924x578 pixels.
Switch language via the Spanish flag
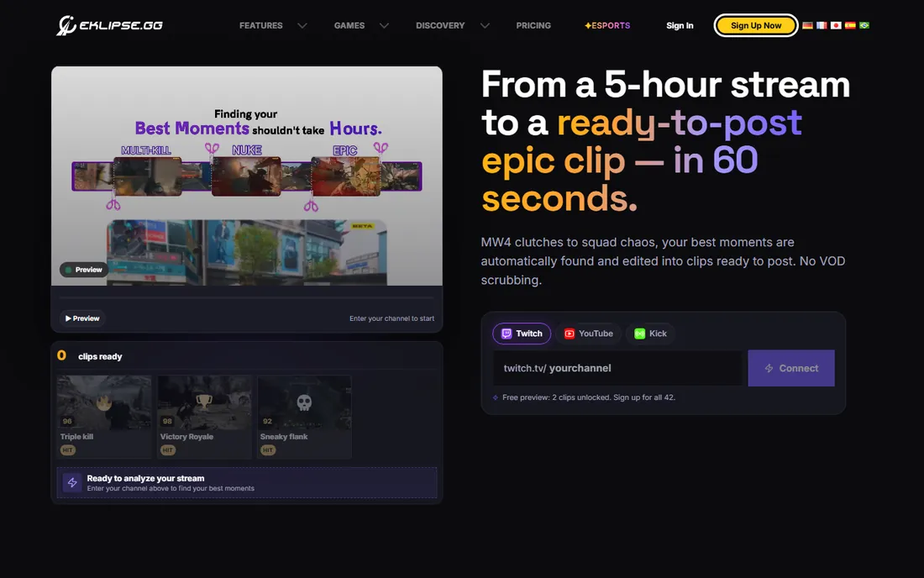point(850,25)
